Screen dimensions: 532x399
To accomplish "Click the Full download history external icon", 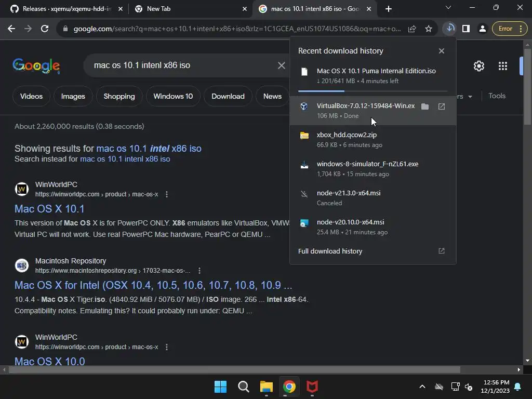I will [x=442, y=251].
